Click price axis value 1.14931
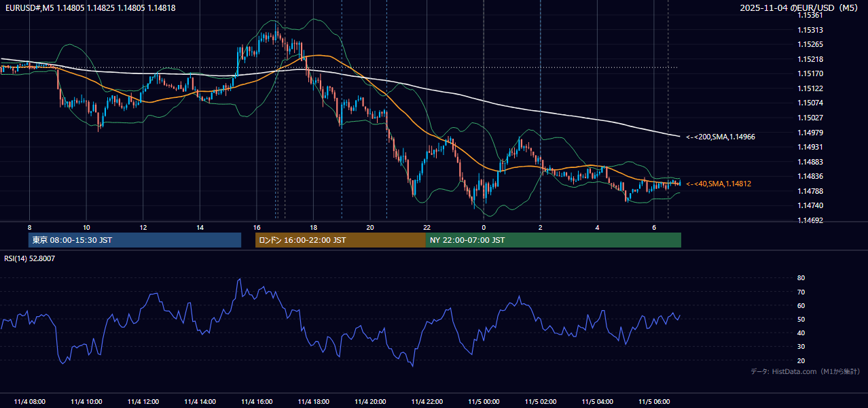 click(x=810, y=147)
